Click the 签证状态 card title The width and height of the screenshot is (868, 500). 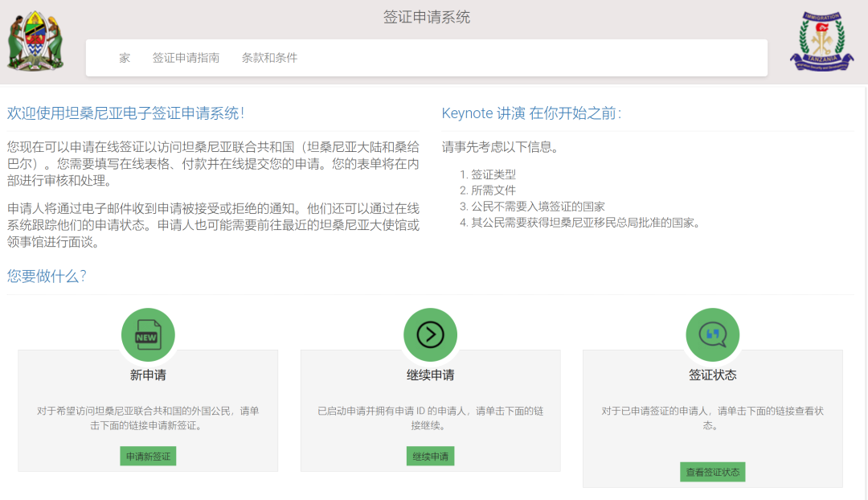coord(712,375)
